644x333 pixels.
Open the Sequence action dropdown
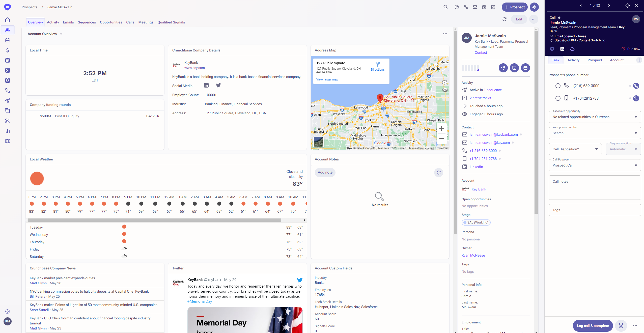coord(623,149)
